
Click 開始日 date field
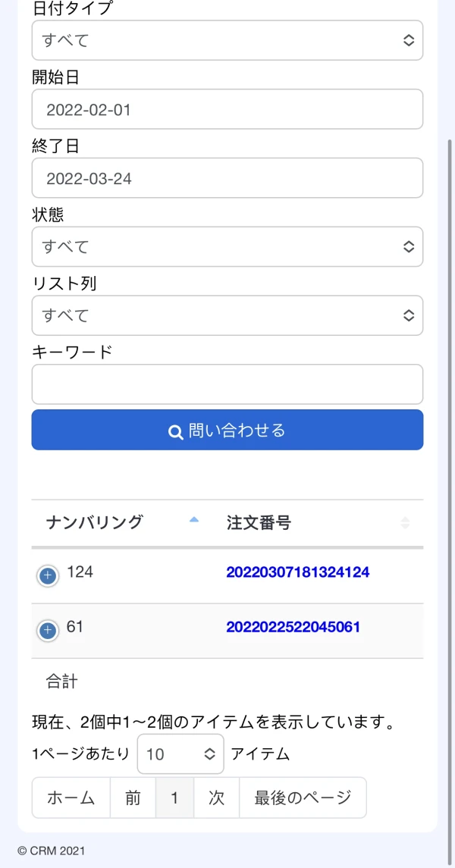[227, 109]
